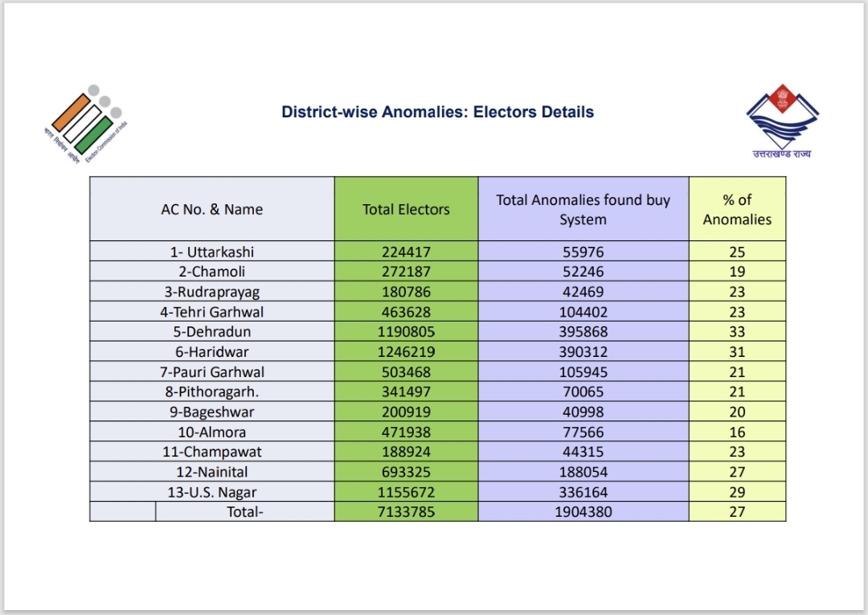Screen dimensions: 868x615
Task: Click the AC No. & Name header cell
Action: coord(212,209)
